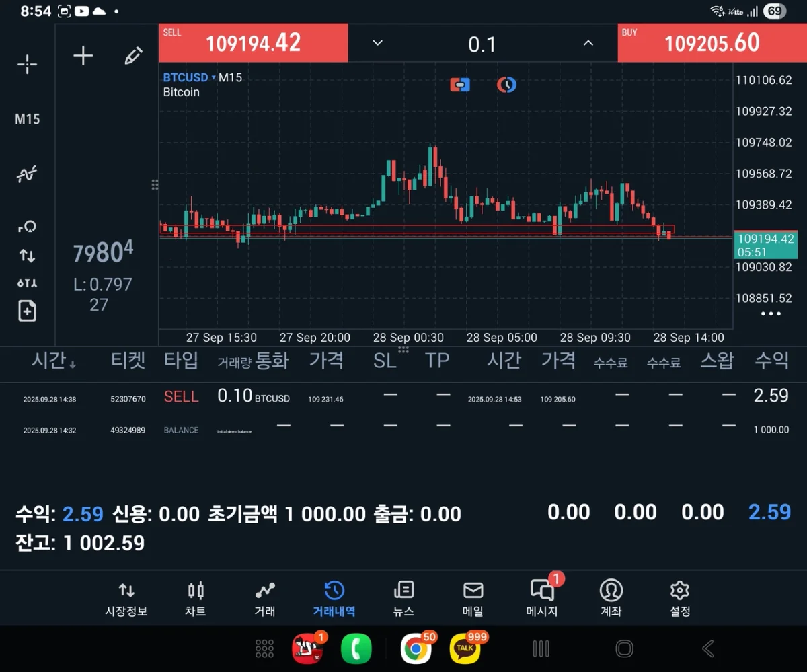Open the indicators wave icon
This screenshot has height=672, width=807.
27,174
